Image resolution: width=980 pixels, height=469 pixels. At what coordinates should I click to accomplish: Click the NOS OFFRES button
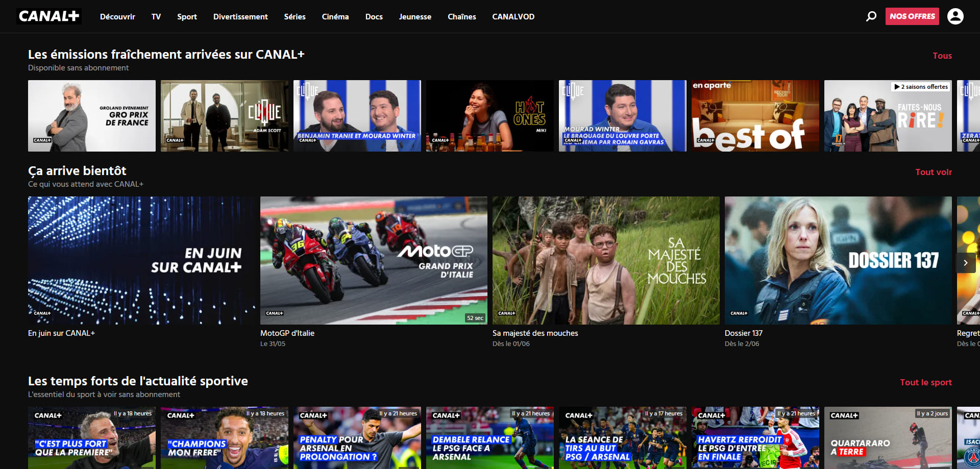click(x=912, y=16)
